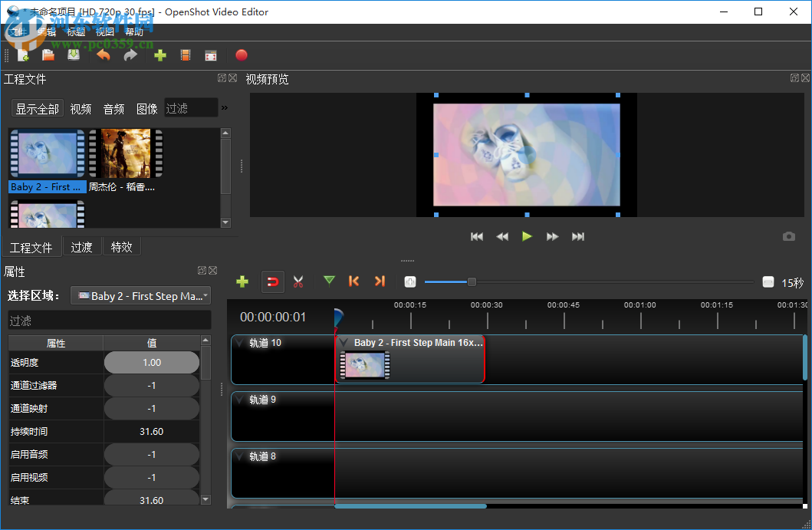Screen dimensions: 812x530
Task: Click the choose profile filmstrip icon
Action: pos(185,54)
